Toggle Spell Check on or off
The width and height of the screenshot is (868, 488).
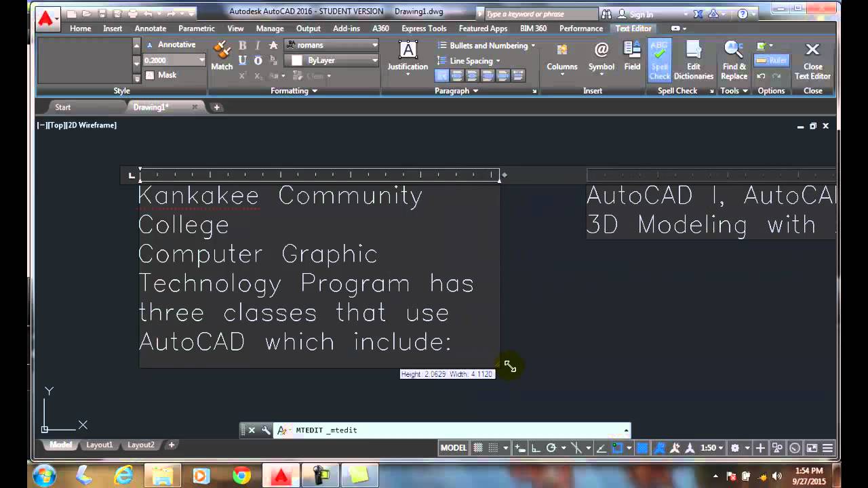pos(659,59)
